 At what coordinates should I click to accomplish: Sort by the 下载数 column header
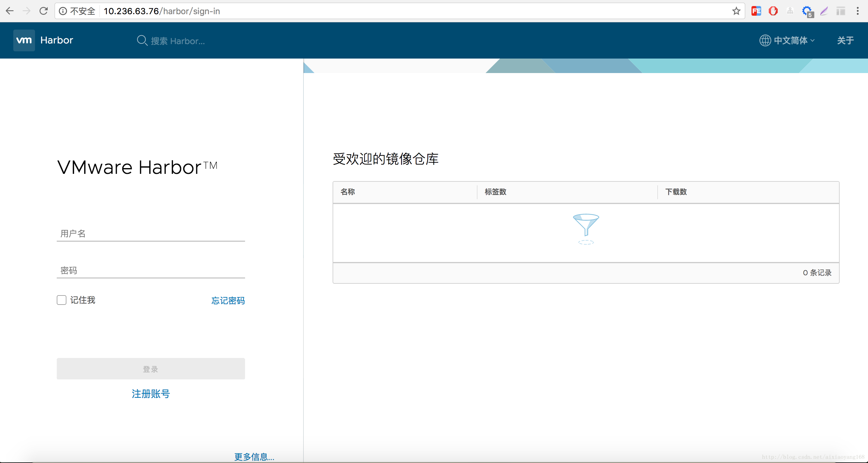676,192
